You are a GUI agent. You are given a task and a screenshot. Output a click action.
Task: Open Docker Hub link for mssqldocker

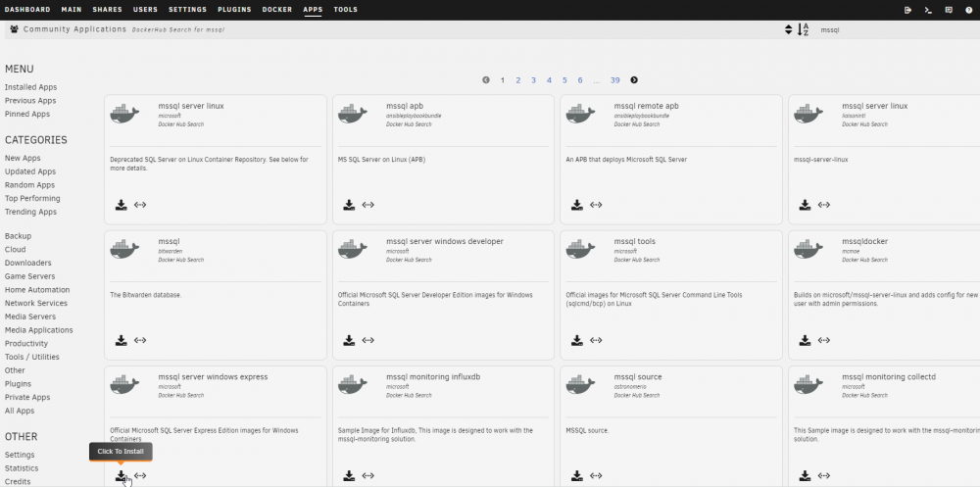pos(824,340)
